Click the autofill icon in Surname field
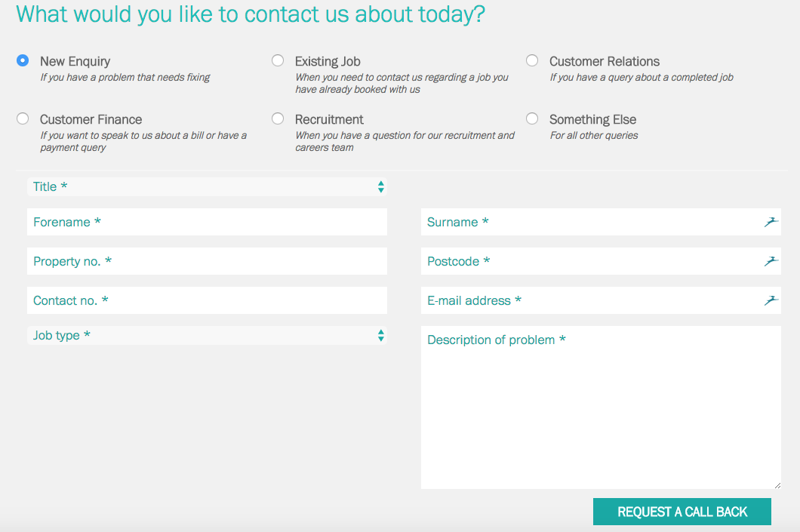The width and height of the screenshot is (800, 532). pyautogui.click(x=771, y=222)
